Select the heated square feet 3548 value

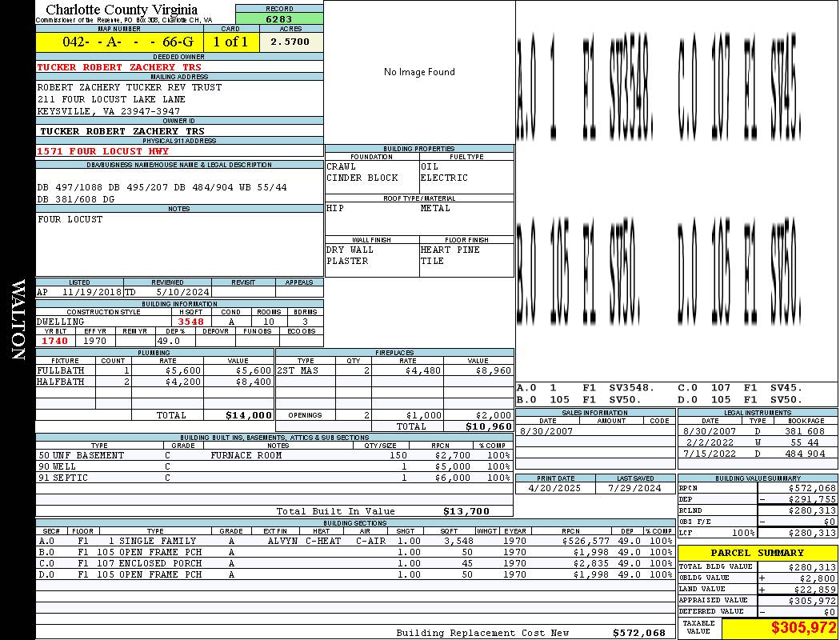coord(190,322)
